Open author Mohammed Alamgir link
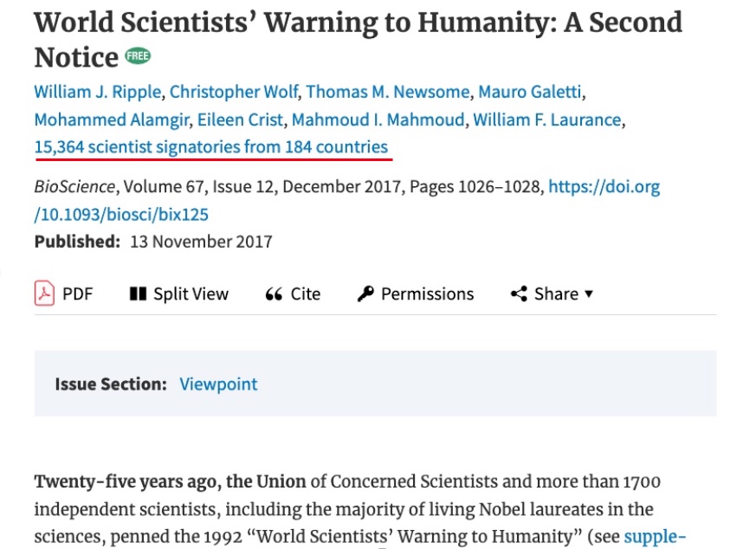The width and height of the screenshot is (756, 549). [112, 119]
